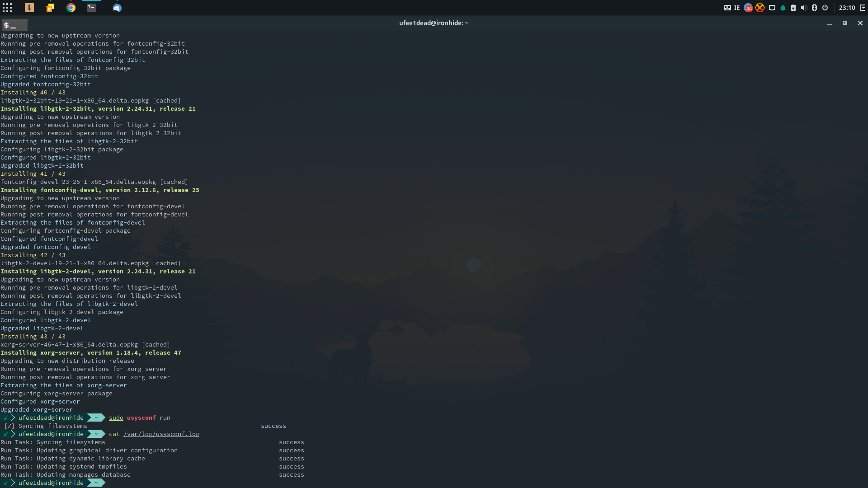This screenshot has height=488, width=868.
Task: Select 'Installing libgtk-2-devel, version 2.24.31' line
Action: [x=98, y=272]
